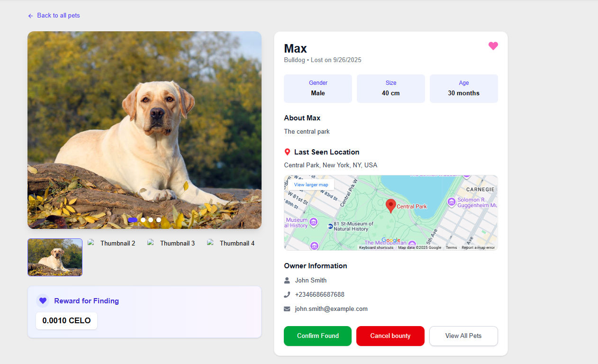Viewport: 598px width, 364px height.
Task: Open the map Terms link
Action: click(x=451, y=247)
